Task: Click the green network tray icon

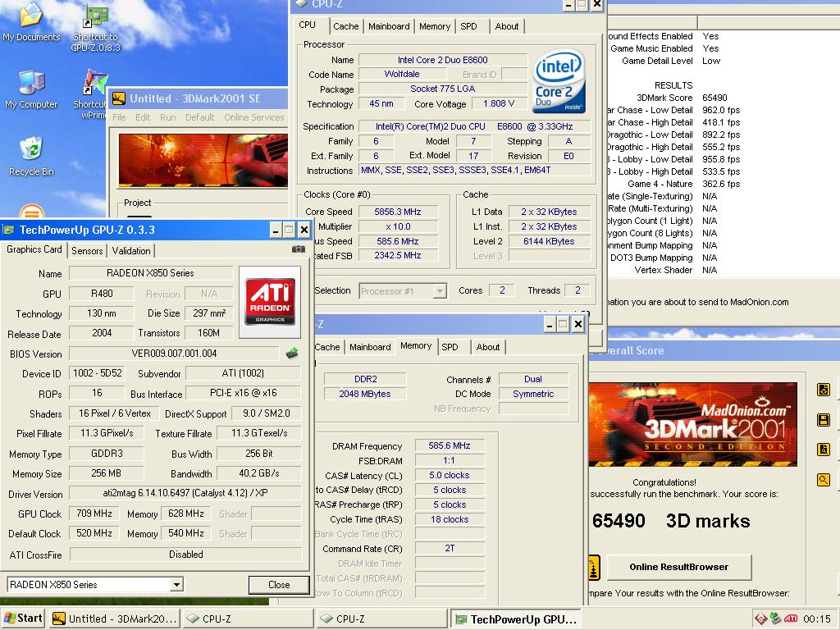Action: click(775, 619)
